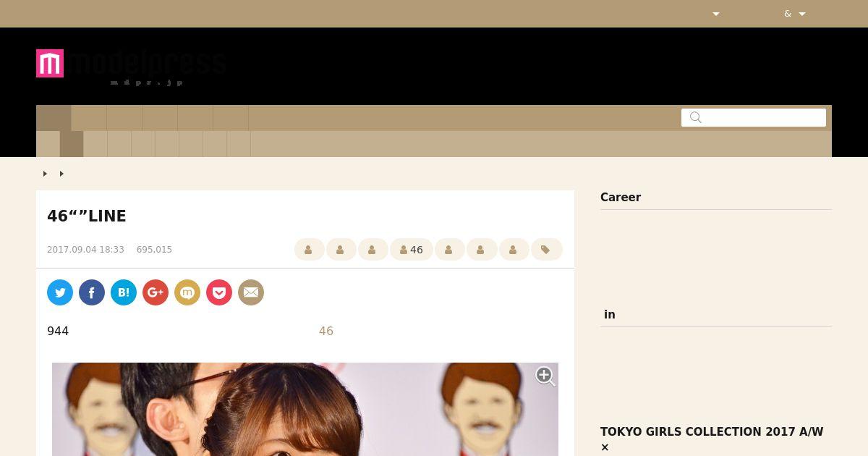Click the view count 695,015
This screenshot has width=868, height=456.
pyautogui.click(x=154, y=250)
